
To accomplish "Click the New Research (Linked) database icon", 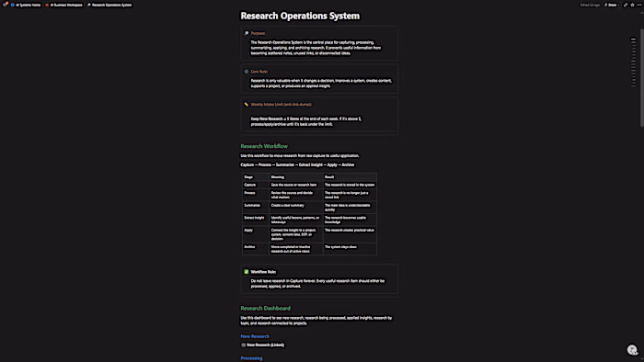I will 244,345.
